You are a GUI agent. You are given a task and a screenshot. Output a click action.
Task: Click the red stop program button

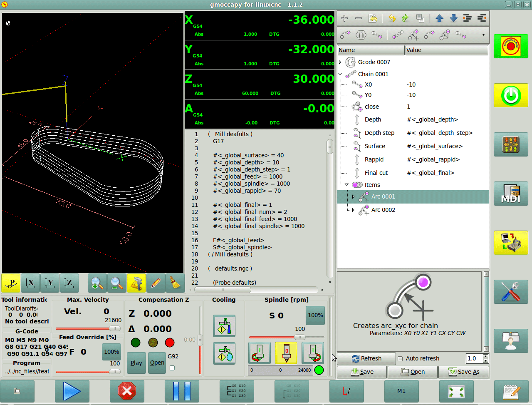click(x=127, y=391)
